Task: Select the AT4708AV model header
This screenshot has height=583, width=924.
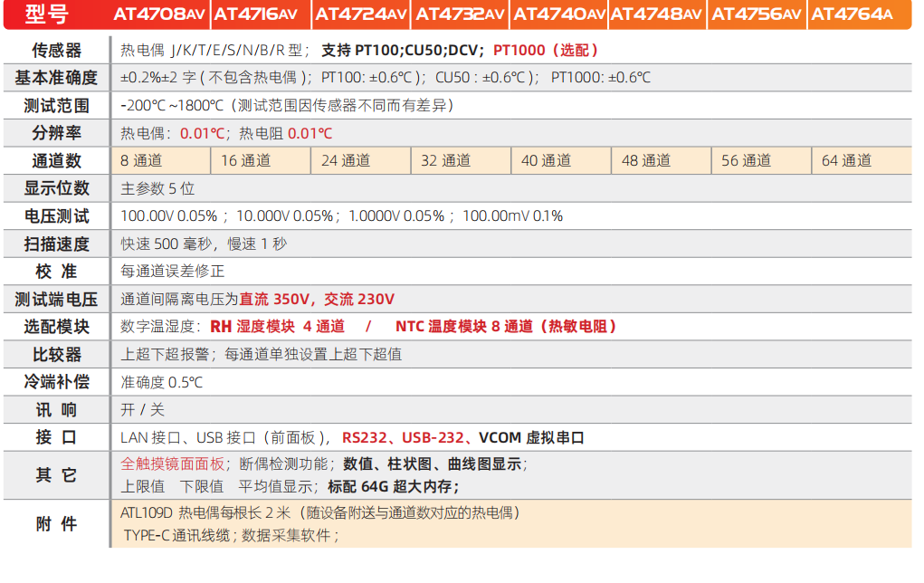Action: coord(158,14)
